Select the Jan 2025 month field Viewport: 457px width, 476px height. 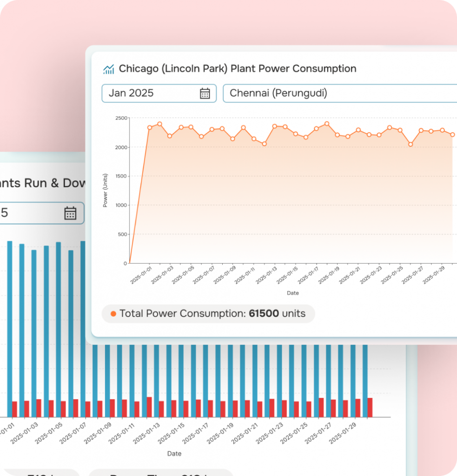(x=159, y=93)
